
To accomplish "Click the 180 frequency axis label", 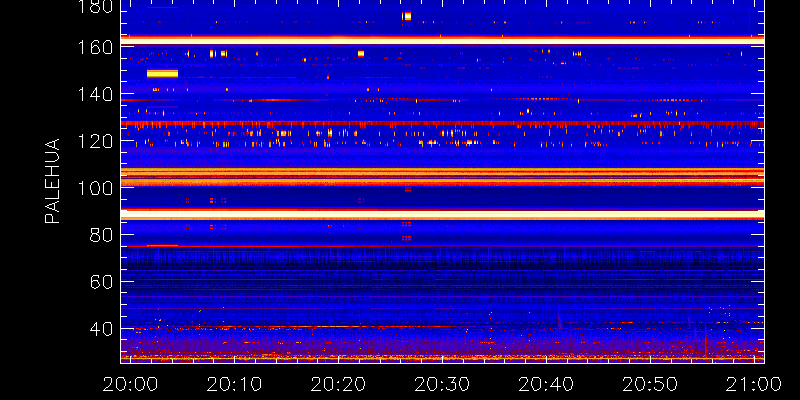I will pos(96,7).
